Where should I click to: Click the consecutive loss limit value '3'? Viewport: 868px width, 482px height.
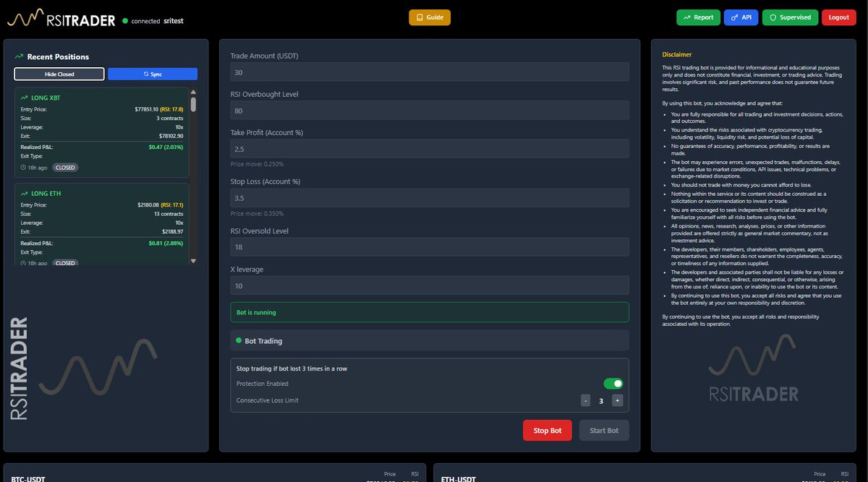coord(601,400)
